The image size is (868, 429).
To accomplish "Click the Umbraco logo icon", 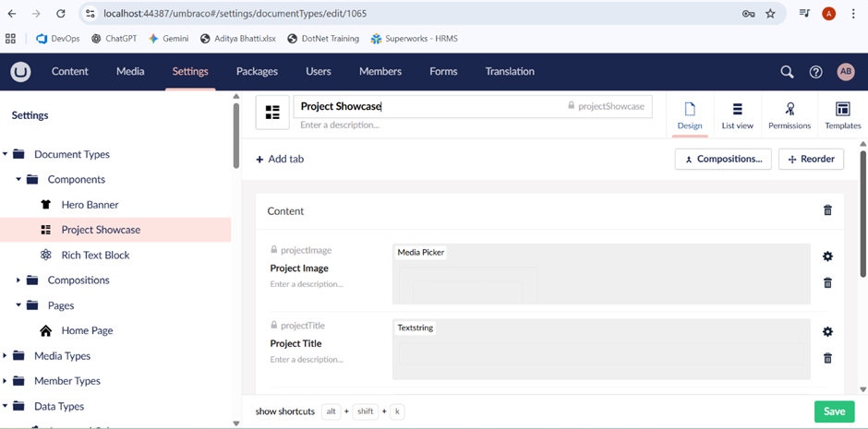I will coord(20,72).
